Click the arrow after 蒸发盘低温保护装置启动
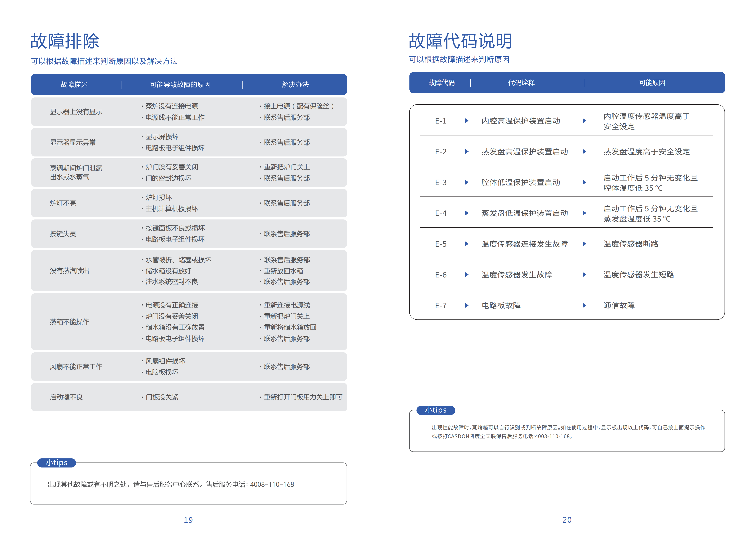Viewport: 756px width, 534px height. 584,213
